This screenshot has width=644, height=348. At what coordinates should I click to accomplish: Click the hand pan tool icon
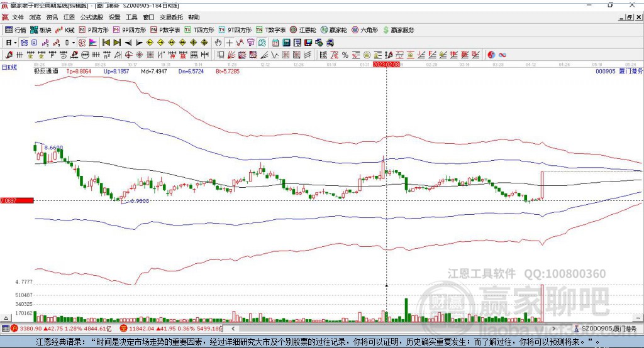tap(218, 43)
